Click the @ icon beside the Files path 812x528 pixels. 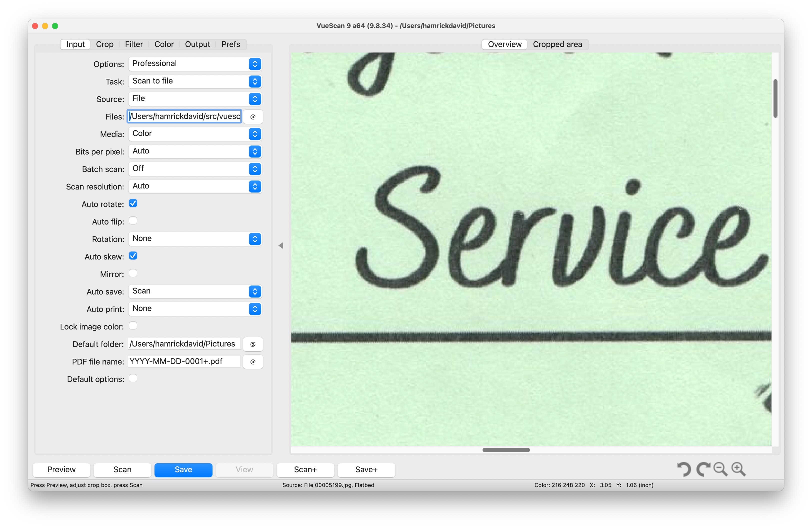pyautogui.click(x=252, y=116)
